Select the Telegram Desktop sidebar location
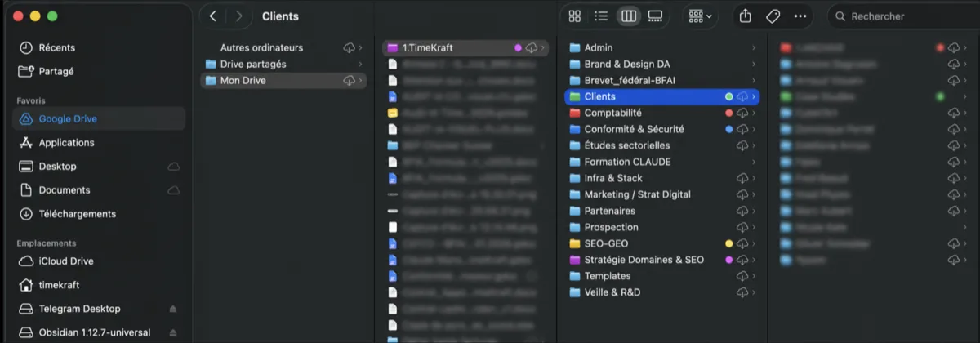The width and height of the screenshot is (980, 343). tap(99, 309)
